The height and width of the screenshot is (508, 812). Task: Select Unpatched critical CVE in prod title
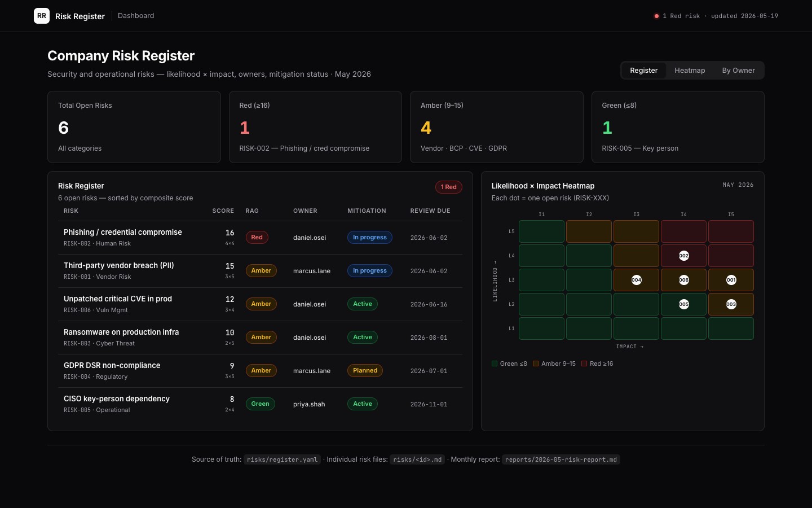118,299
